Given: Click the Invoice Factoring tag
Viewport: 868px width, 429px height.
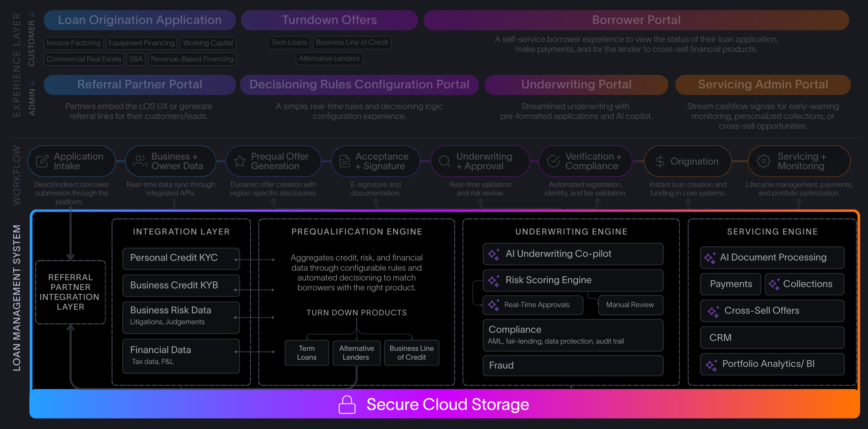Looking at the screenshot, I should click(73, 43).
